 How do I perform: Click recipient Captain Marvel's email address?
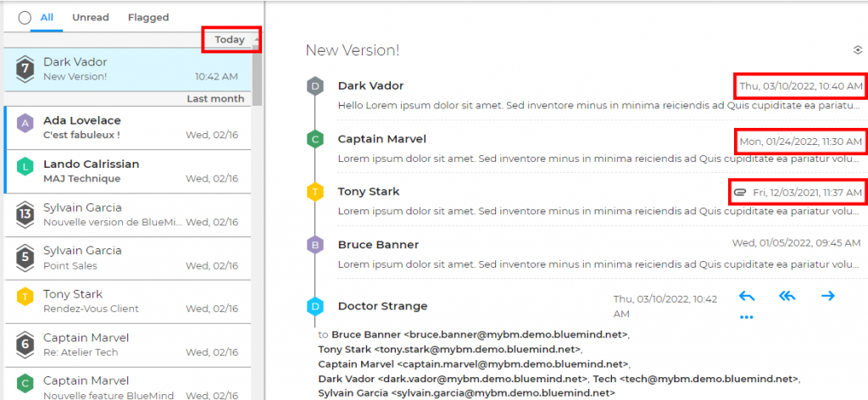(515, 364)
